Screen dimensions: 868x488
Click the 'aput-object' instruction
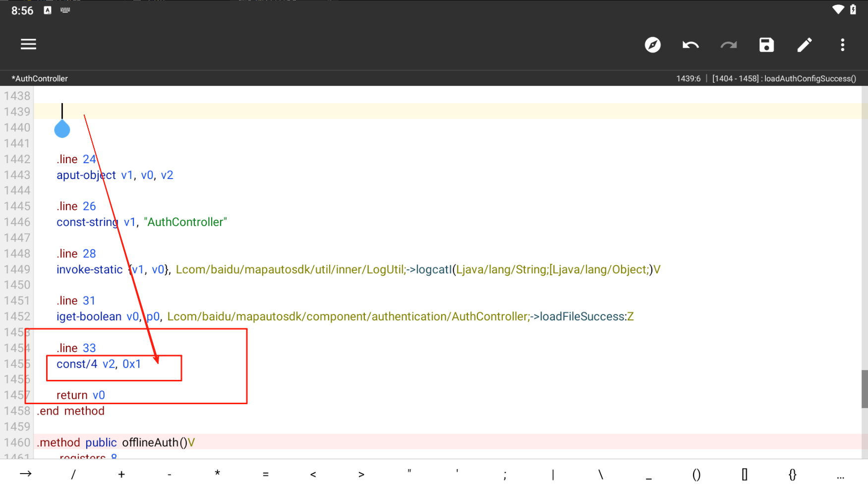86,175
